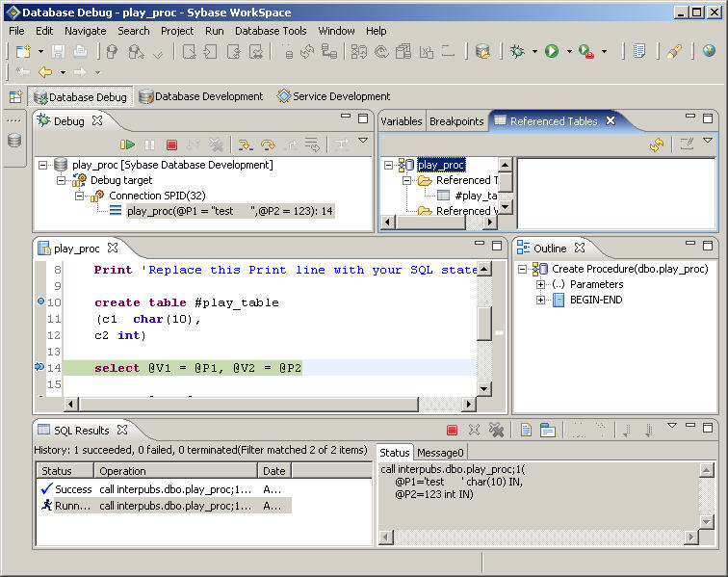Click the database cylinder icon in main toolbar
728x577 pixels.
[x=482, y=51]
